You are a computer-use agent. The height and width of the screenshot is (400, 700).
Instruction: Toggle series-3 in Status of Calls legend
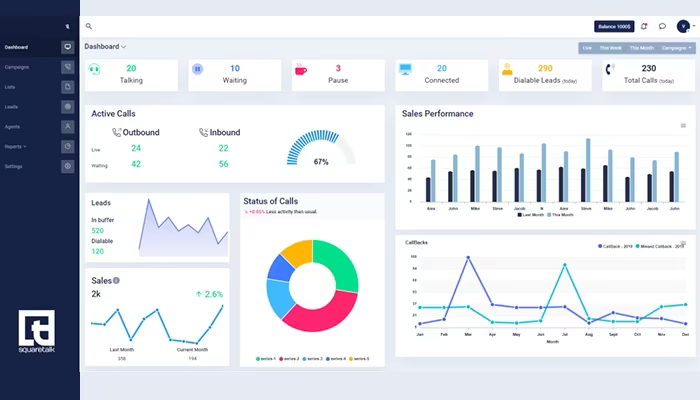(312, 358)
